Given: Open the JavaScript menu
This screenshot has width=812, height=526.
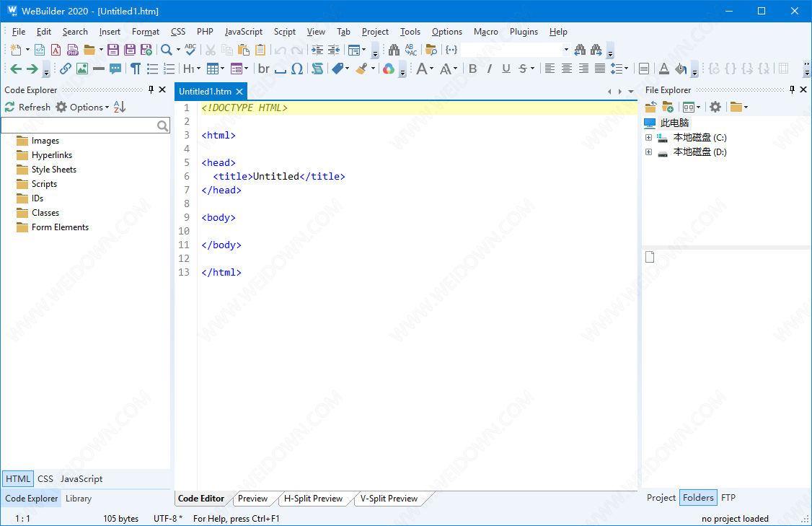Looking at the screenshot, I should click(244, 32).
